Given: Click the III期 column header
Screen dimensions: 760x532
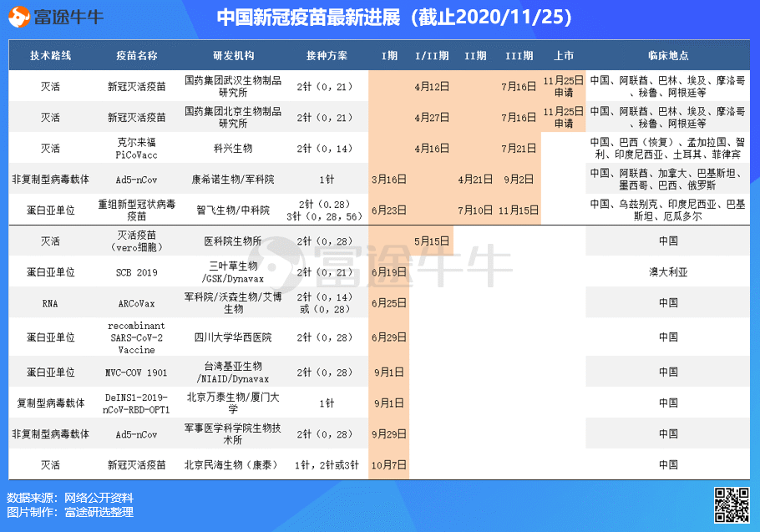Looking at the screenshot, I should click(519, 56).
